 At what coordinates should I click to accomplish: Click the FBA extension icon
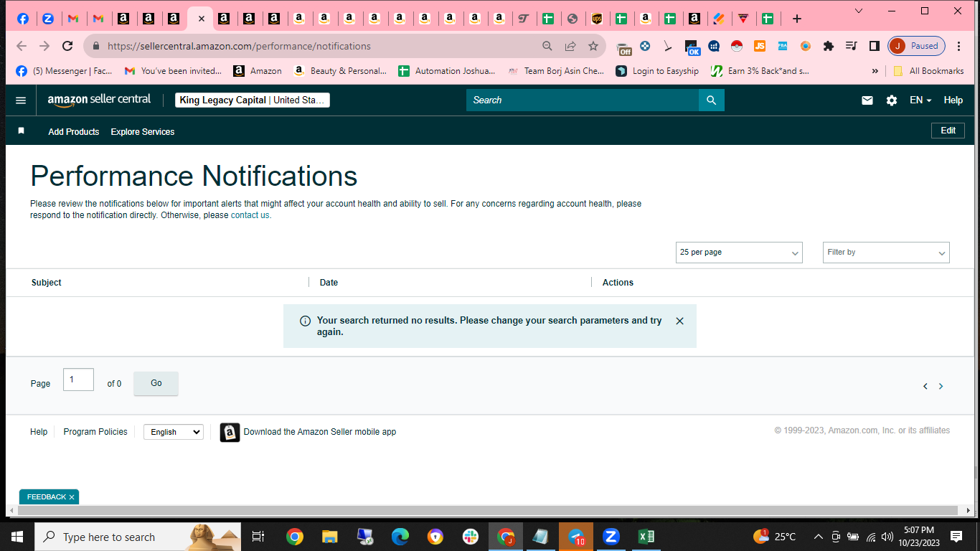click(x=783, y=46)
